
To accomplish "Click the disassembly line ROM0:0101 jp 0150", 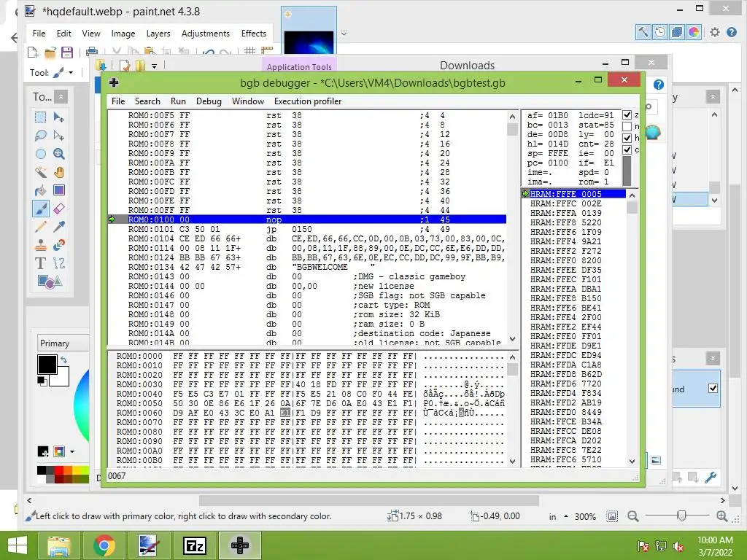I will tap(307, 229).
